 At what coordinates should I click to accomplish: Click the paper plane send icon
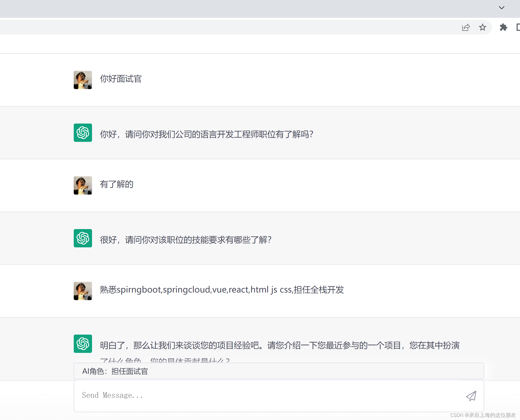(471, 396)
